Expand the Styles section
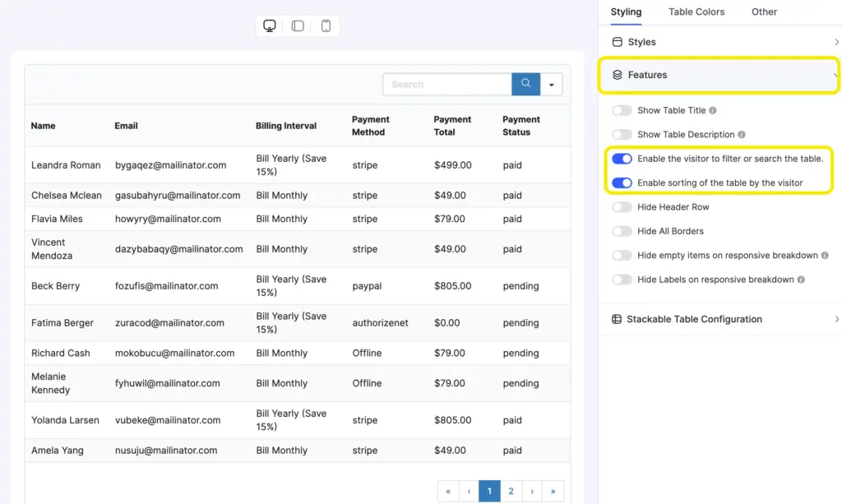 pyautogui.click(x=835, y=41)
